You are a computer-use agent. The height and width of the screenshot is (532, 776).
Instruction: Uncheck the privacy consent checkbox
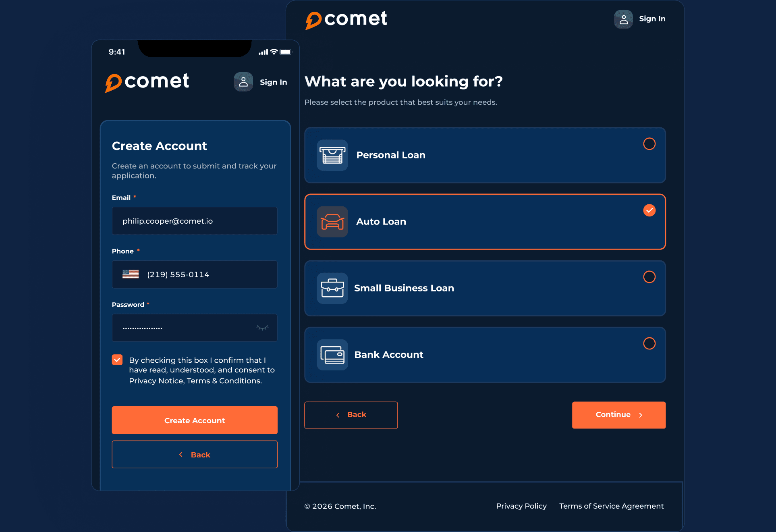[117, 360]
